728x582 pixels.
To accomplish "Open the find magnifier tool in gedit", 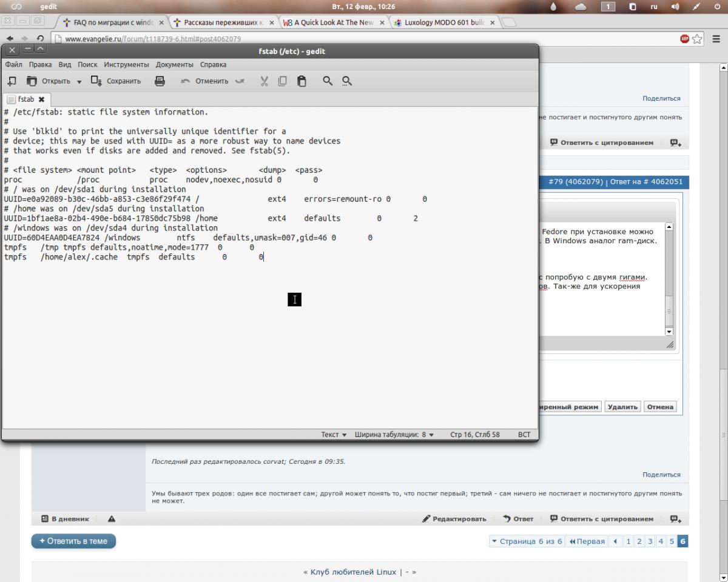I will (x=328, y=81).
